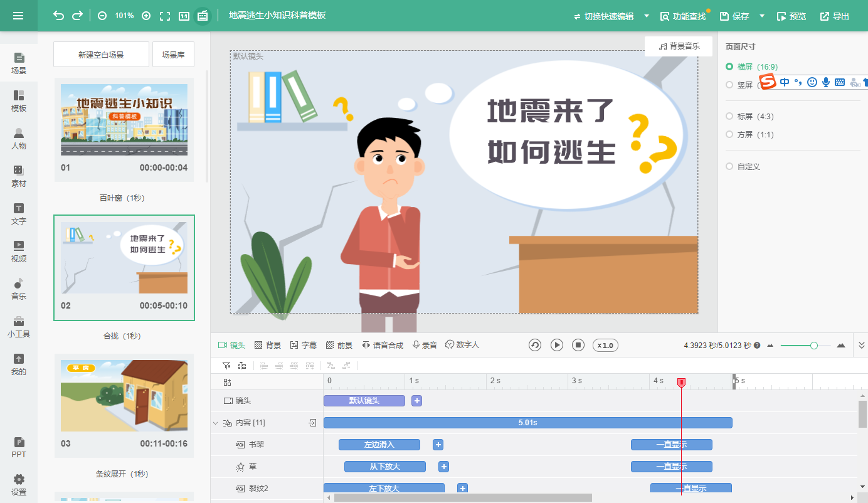Select 自定义 custom page size
Viewport: 868px width, 503px height.
[743, 166]
